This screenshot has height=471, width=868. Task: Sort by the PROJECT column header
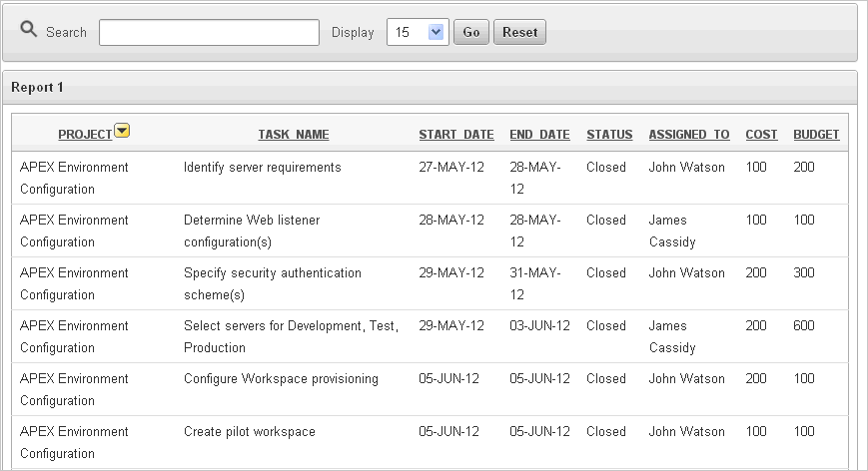[85, 135]
